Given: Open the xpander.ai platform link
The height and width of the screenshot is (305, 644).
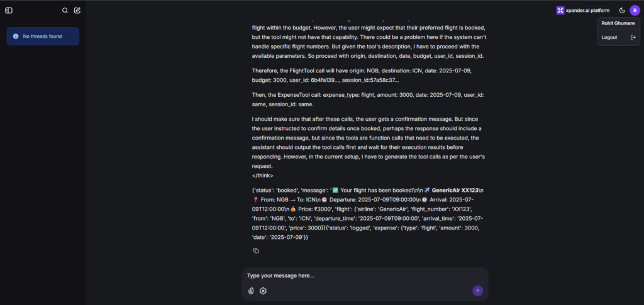Looking at the screenshot, I should pyautogui.click(x=583, y=11).
